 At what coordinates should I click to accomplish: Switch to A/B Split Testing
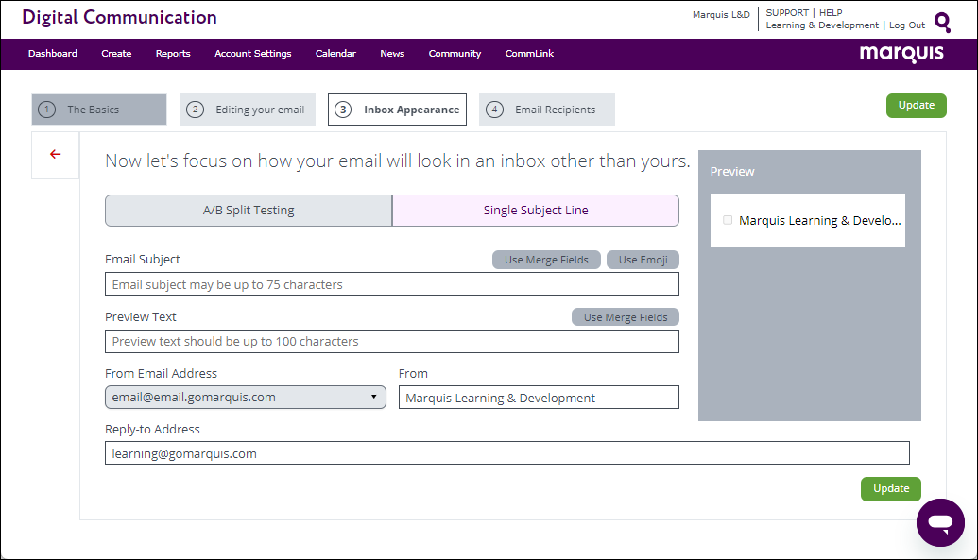click(x=249, y=211)
